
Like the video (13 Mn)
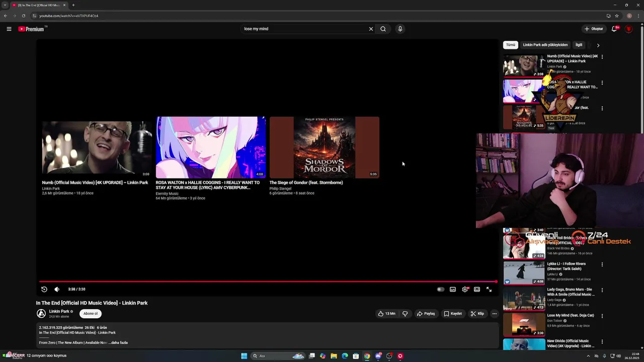point(387,314)
